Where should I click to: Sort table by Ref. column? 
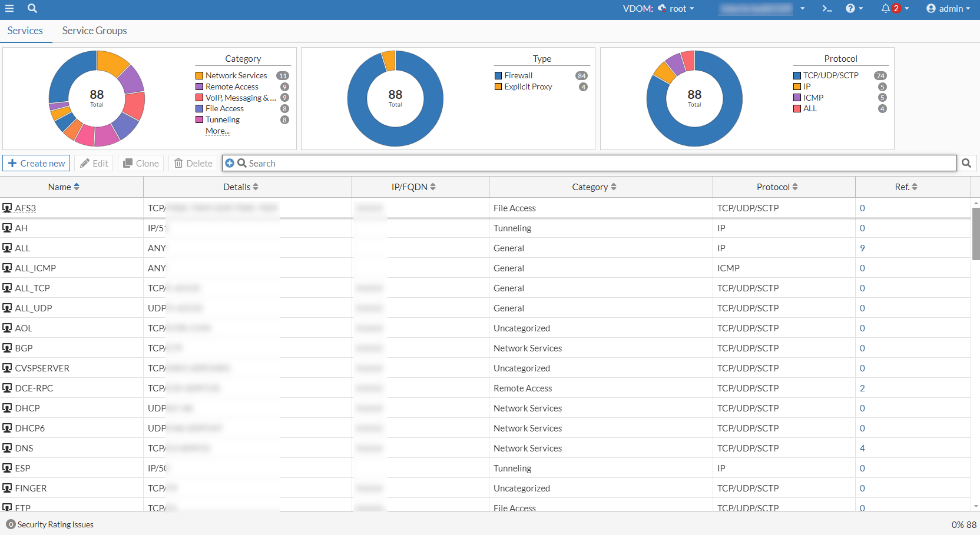tap(906, 187)
